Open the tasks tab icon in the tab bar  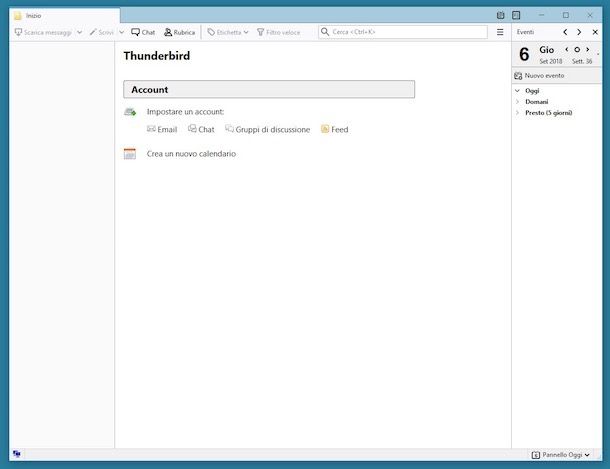516,15
